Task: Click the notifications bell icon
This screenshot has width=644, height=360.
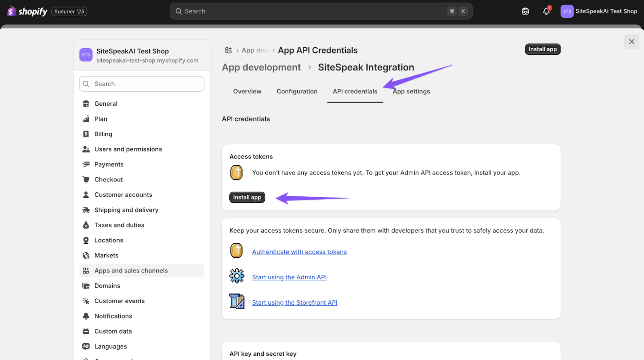Action: 546,11
